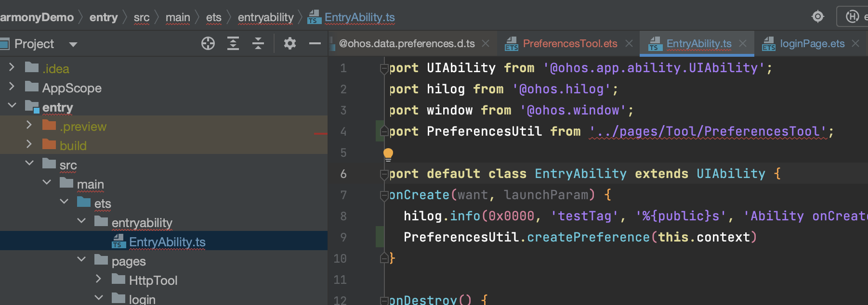Click the crosshair device icon in top toolbar

(817, 17)
